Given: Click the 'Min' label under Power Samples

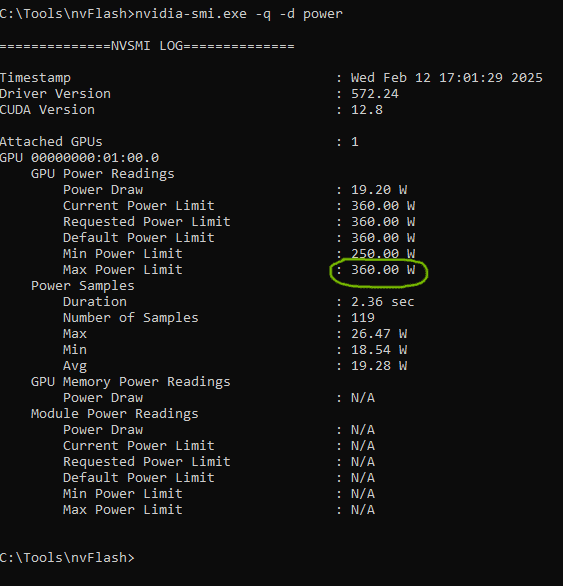Looking at the screenshot, I should 75,350.
